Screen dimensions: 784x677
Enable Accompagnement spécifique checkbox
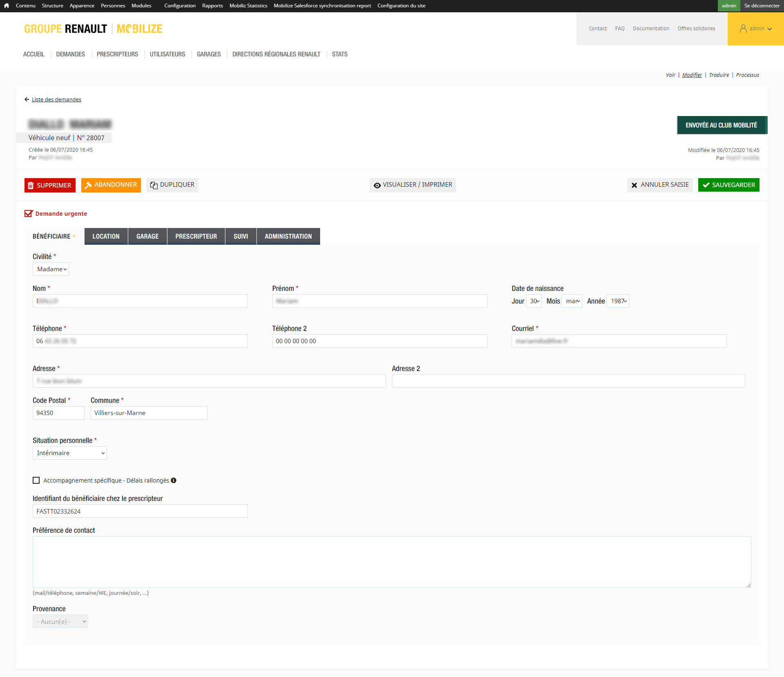click(x=36, y=480)
